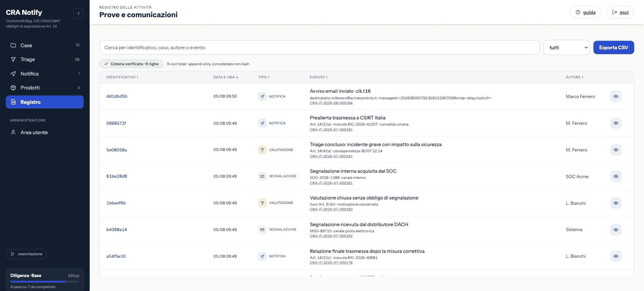Image resolution: width=644 pixels, height=291 pixels.
Task: Click the Catena verificata 9 righe badge
Action: (x=131, y=64)
